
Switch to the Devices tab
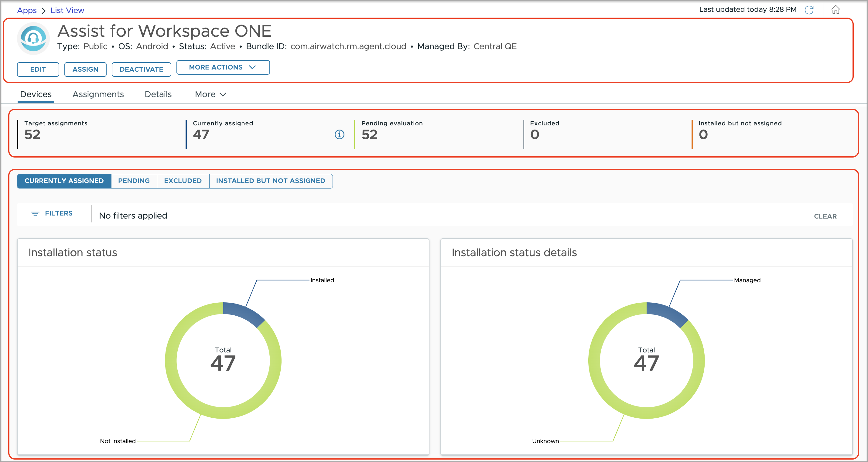tap(36, 94)
